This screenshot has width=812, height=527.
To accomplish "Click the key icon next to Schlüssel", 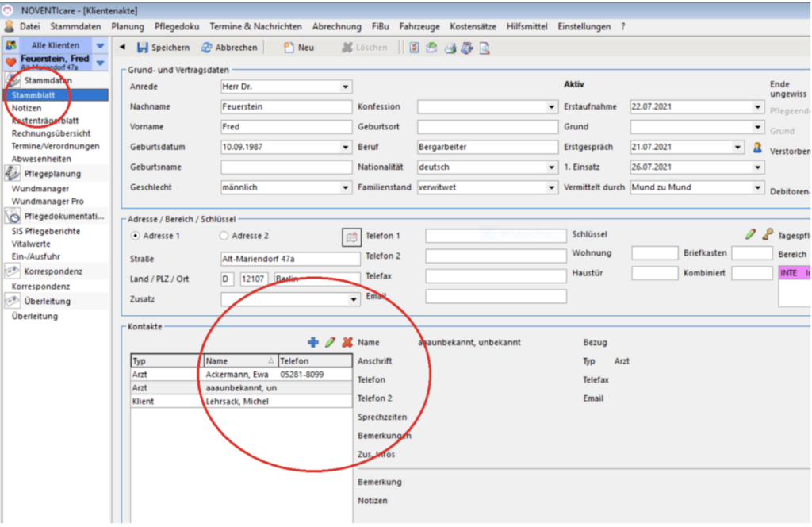I will 768,234.
